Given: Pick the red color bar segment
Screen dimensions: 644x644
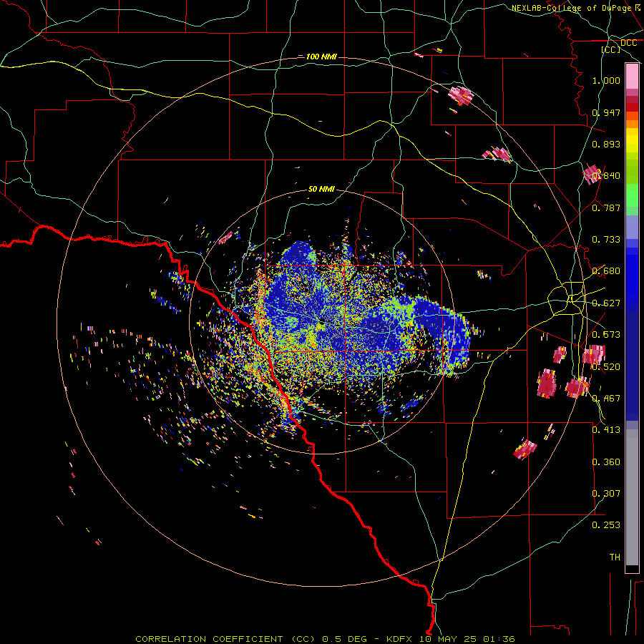Looking at the screenshot, I should [x=632, y=107].
